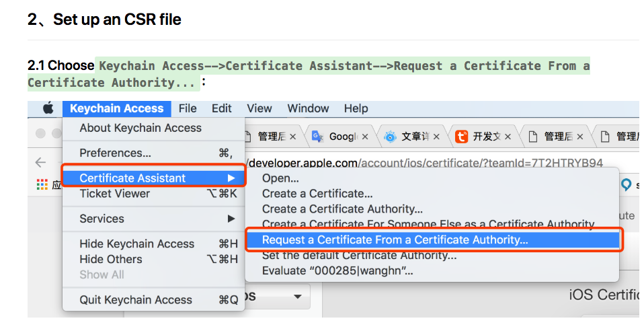644x331 pixels.
Task: Expand the Certificate Assistant submenu
Action: [x=154, y=178]
